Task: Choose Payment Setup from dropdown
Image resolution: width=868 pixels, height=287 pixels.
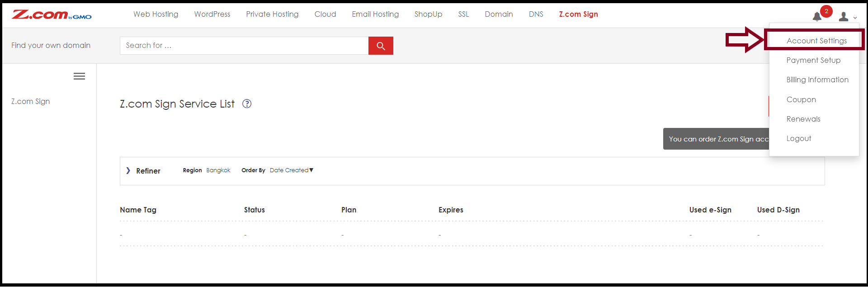Action: tap(813, 60)
